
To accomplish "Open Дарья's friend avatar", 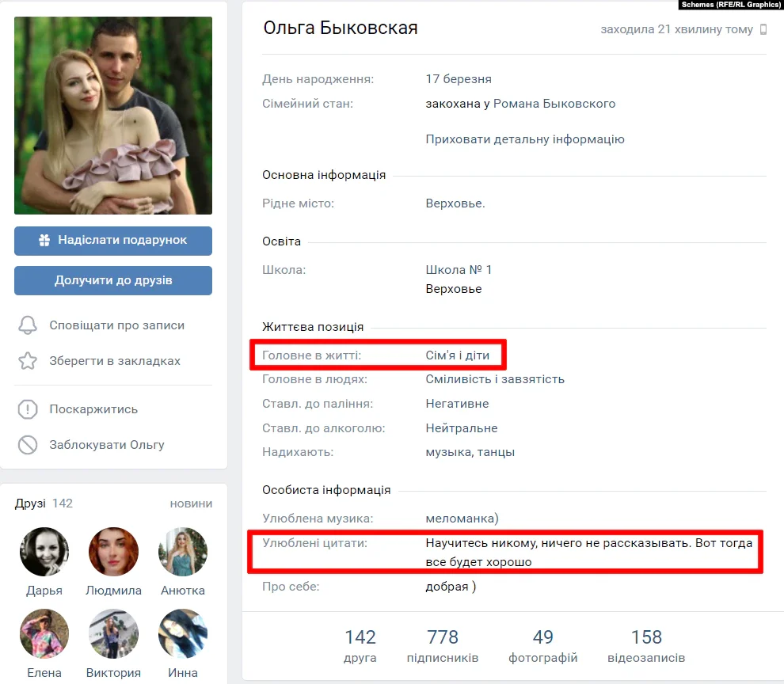I will click(x=44, y=551).
